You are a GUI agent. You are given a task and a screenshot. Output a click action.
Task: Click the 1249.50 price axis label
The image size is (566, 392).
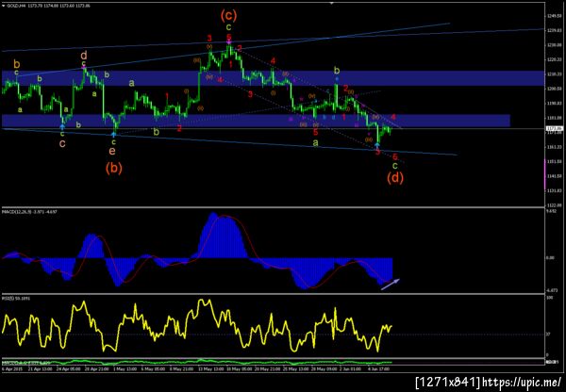553,16
